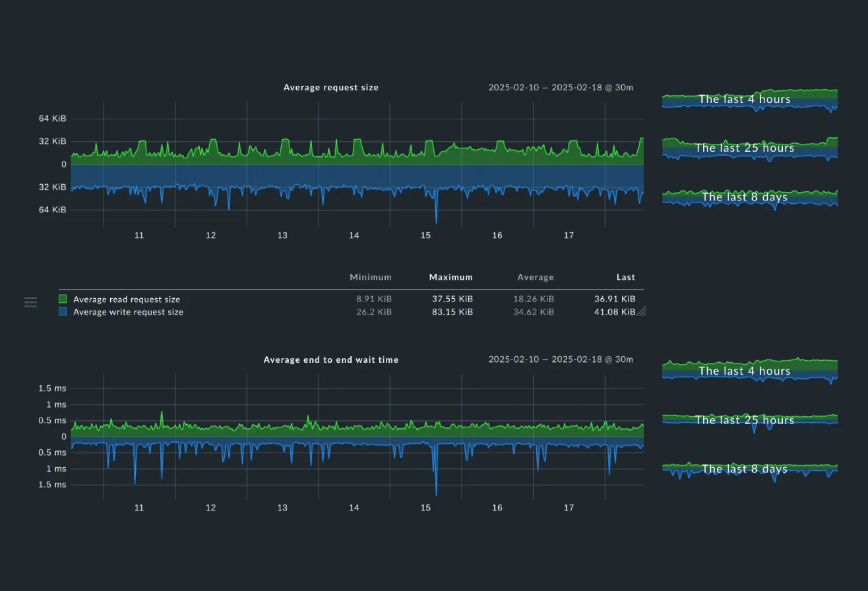The image size is (868, 591).
Task: Click day 14 label on wait time graph
Action: pos(354,508)
